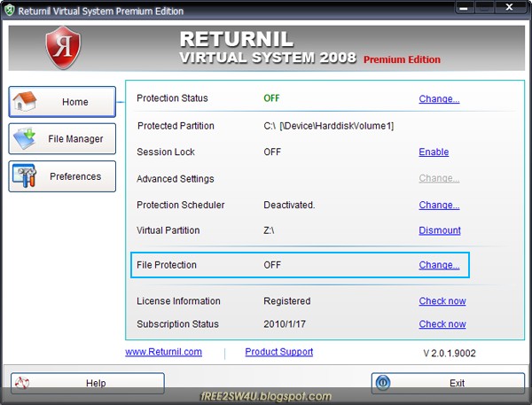Click the 'Protected Partition' label
Image resolution: width=532 pixels, height=405 pixels.
pyautogui.click(x=176, y=126)
